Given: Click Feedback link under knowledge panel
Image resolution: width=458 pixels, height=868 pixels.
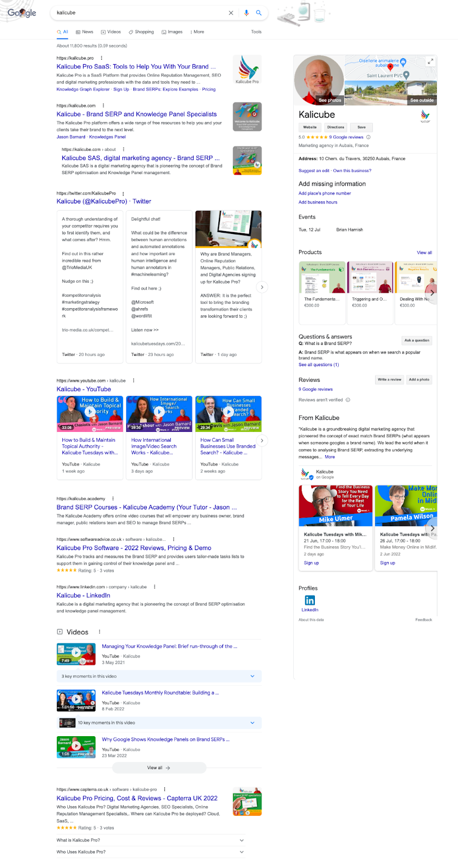Looking at the screenshot, I should [424, 620].
